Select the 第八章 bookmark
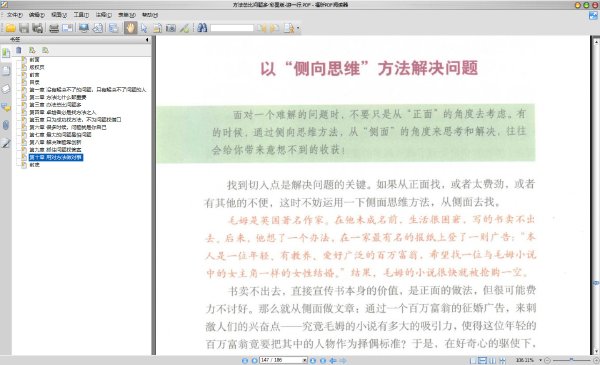600x365 pixels. point(55,142)
